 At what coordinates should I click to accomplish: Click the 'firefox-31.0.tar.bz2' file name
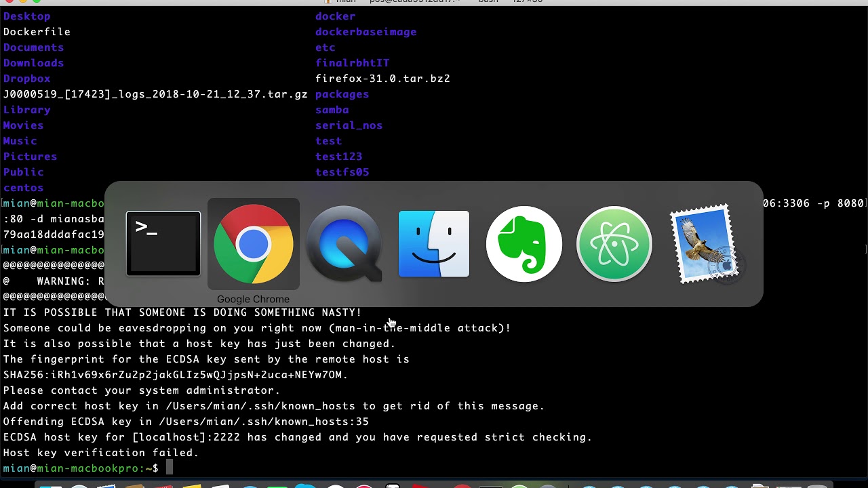point(382,79)
